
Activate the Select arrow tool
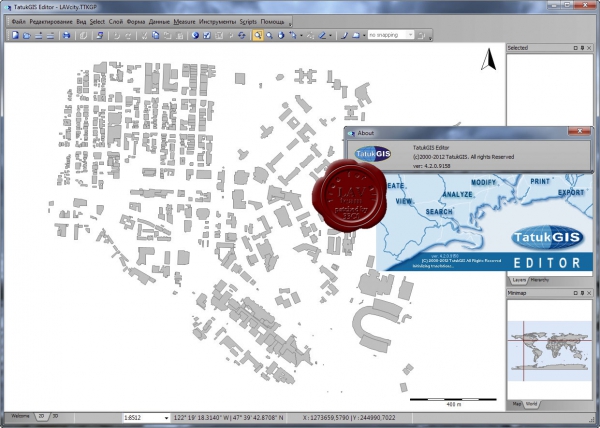point(293,36)
